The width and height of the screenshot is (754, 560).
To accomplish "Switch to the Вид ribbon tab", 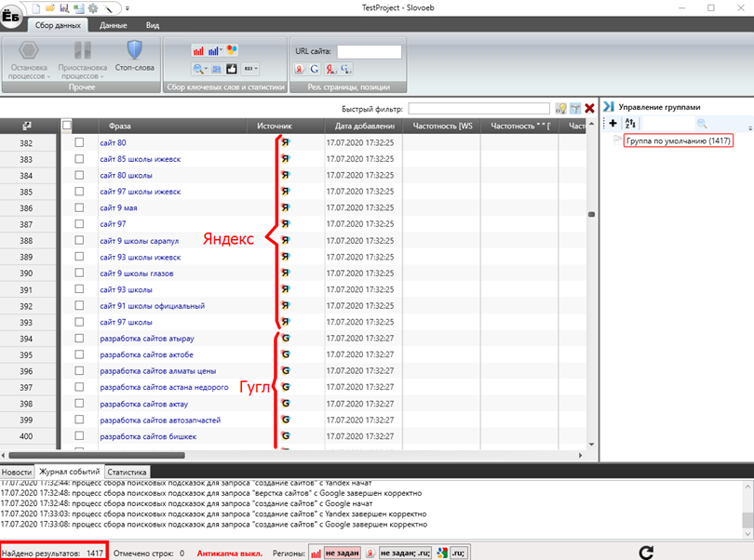I will (153, 25).
